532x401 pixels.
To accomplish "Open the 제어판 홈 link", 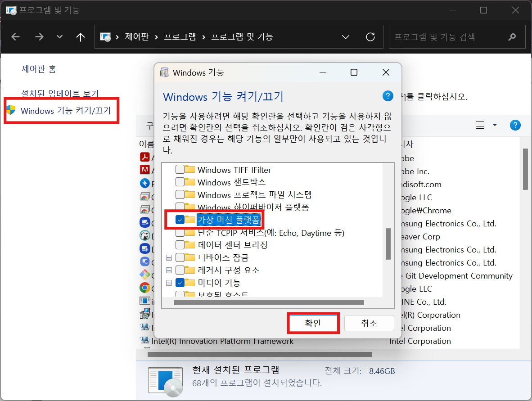I will coord(39,69).
